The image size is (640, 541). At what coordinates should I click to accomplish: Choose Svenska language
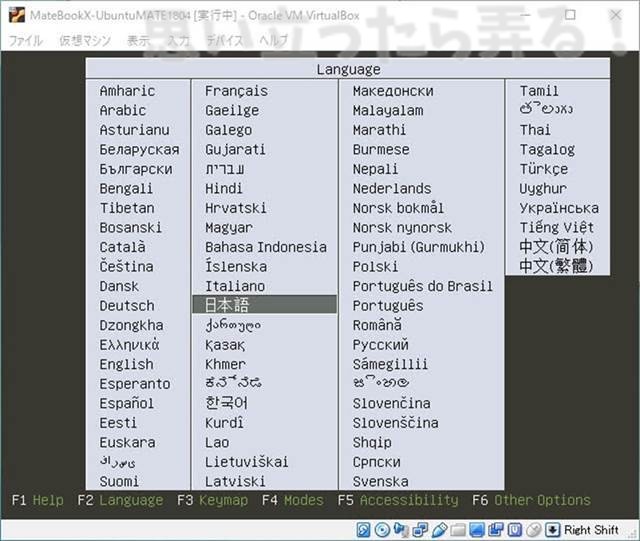(x=380, y=481)
